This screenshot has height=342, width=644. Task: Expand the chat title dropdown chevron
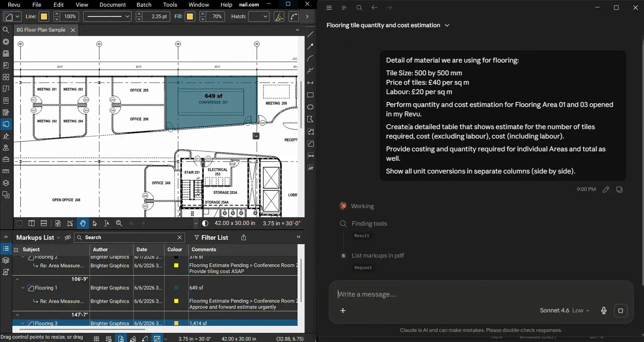tap(447, 25)
